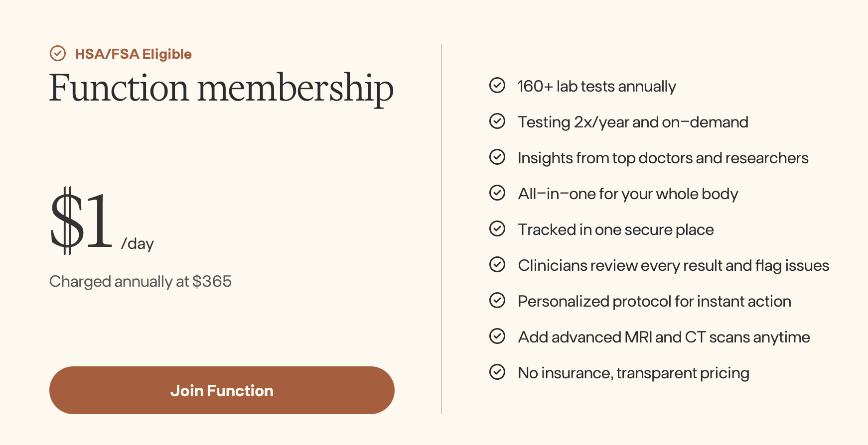This screenshot has height=445, width=868.
Task: Click checkmark beside Tracked in one secure place
Action: tap(497, 229)
